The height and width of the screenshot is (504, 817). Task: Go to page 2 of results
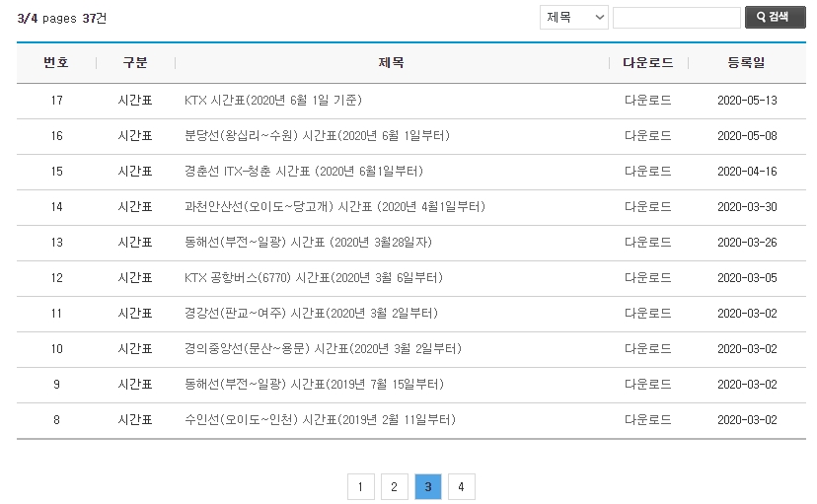[394, 487]
